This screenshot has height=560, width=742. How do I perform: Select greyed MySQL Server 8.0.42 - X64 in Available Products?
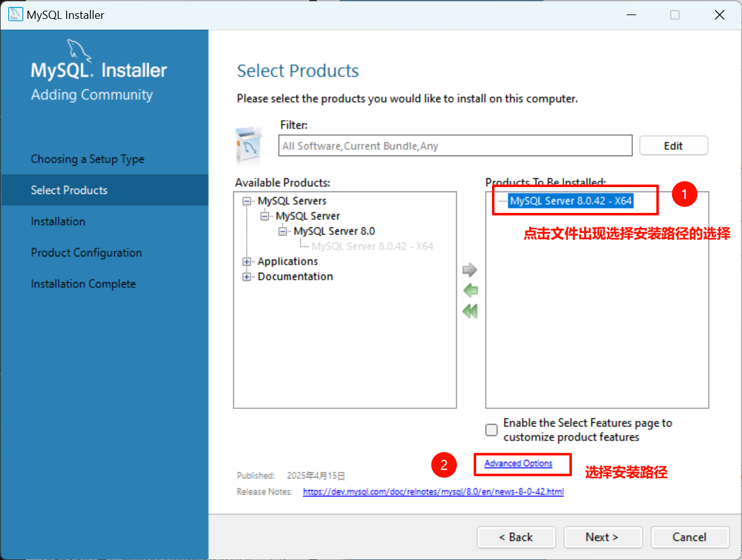click(372, 246)
